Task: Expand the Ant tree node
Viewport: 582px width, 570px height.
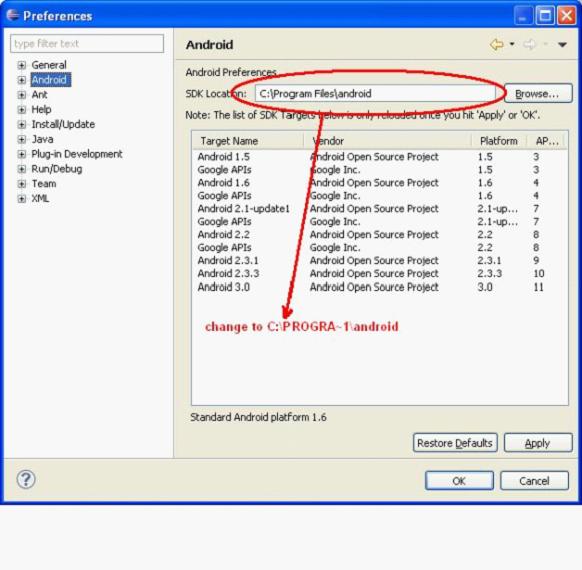Action: tap(22, 95)
